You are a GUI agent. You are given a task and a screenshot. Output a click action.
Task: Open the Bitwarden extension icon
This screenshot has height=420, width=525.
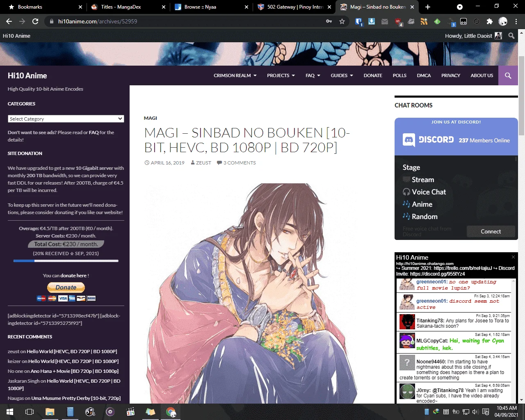[359, 22]
